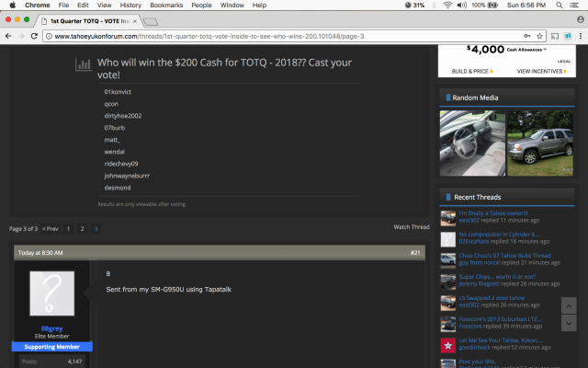588x368 pixels.
Task: Open the View menu
Action: 104,5
